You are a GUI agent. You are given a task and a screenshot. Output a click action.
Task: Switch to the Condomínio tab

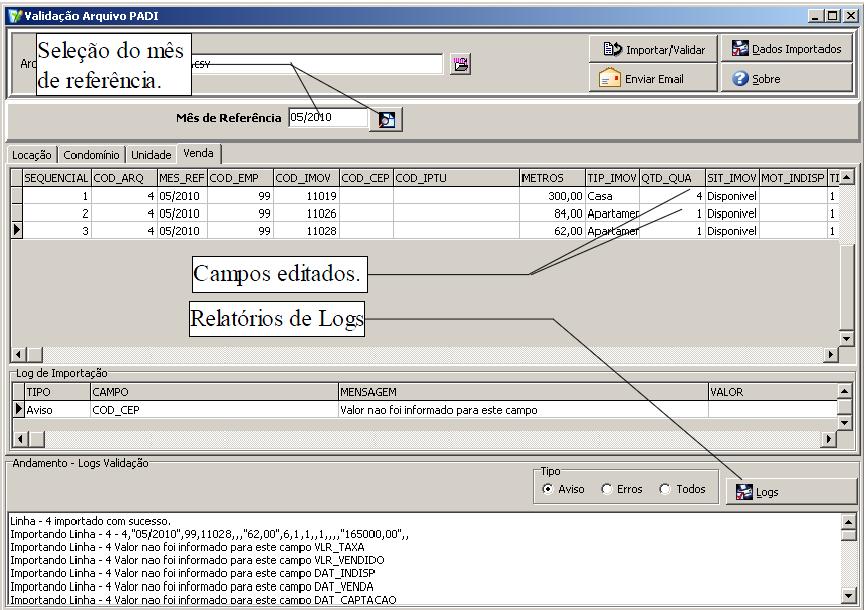[91, 155]
